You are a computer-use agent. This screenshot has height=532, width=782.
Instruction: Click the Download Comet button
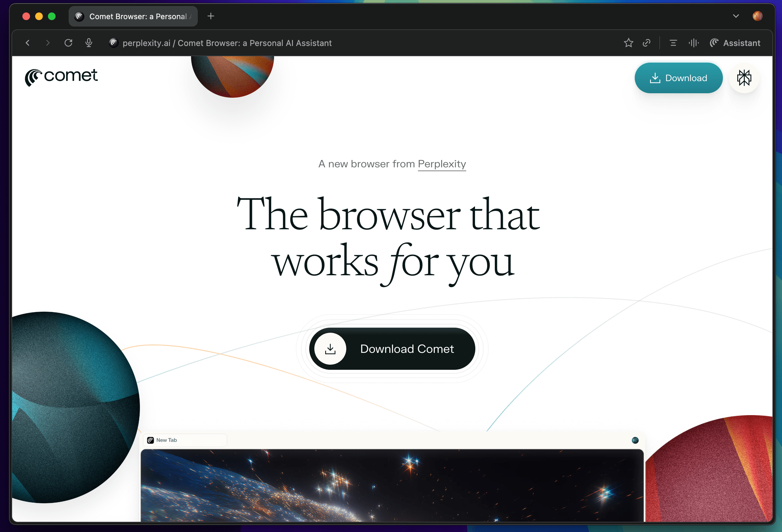(392, 349)
